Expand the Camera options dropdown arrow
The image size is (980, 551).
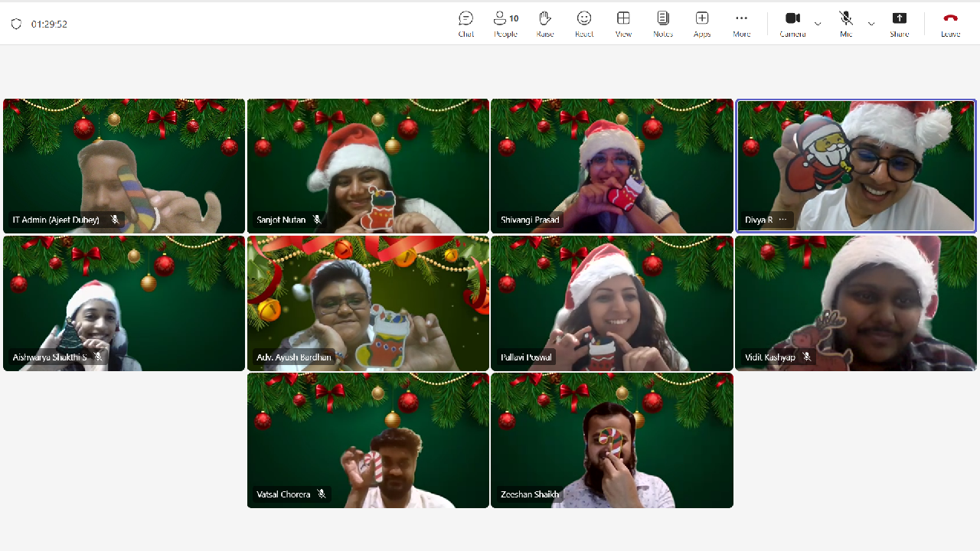pos(818,24)
